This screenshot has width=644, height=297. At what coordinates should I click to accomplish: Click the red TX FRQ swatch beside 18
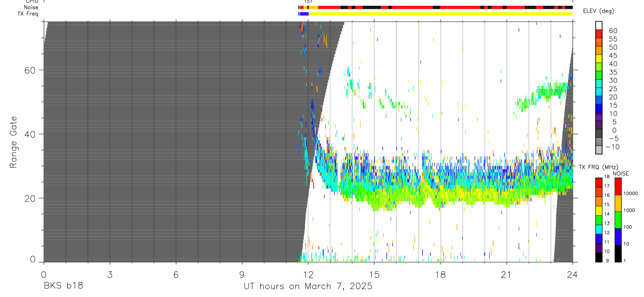click(x=599, y=182)
